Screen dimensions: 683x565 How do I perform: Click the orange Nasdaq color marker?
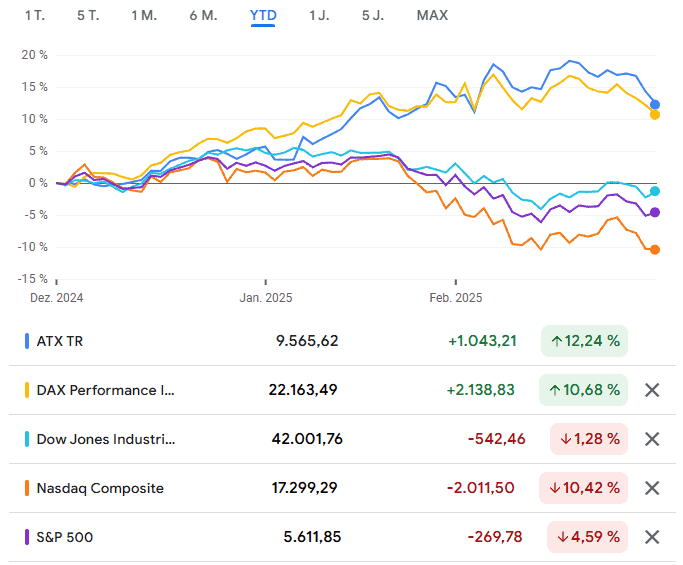tap(27, 488)
